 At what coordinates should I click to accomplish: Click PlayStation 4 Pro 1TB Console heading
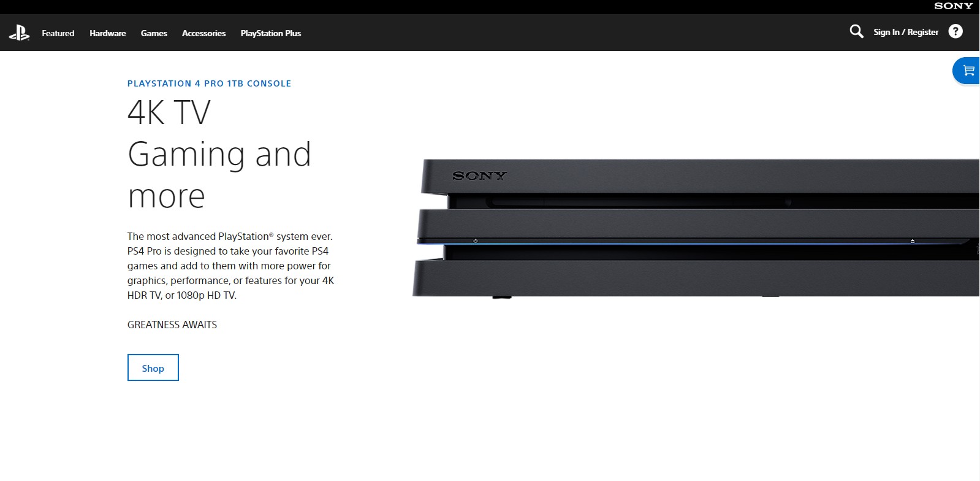point(209,83)
